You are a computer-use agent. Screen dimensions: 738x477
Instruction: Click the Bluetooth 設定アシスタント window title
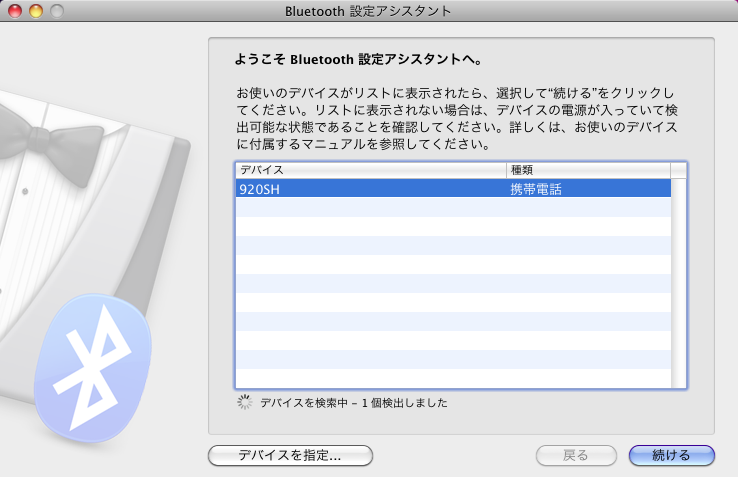tap(368, 11)
